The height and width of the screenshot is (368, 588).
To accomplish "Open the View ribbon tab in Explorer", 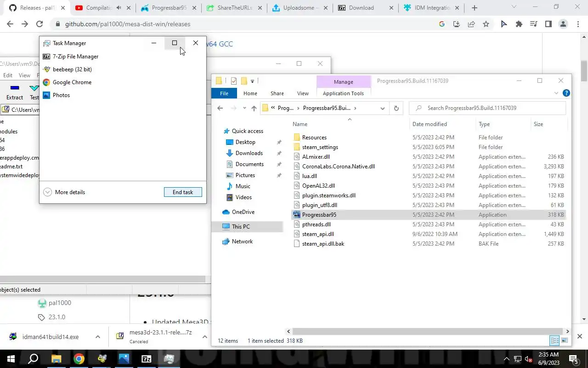I will point(303,93).
